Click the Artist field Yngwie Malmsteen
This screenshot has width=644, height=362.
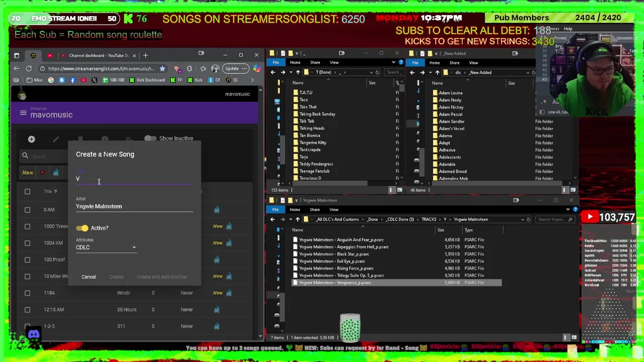[x=134, y=206]
